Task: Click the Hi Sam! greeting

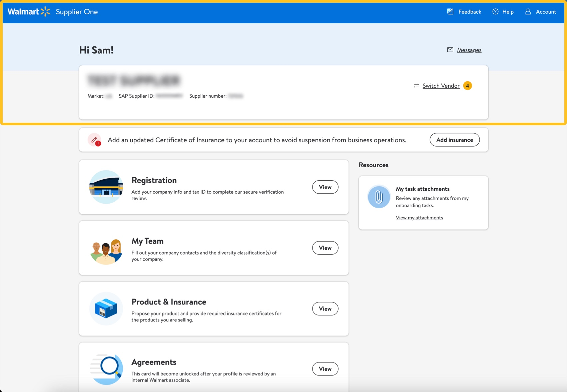Action: [96, 50]
